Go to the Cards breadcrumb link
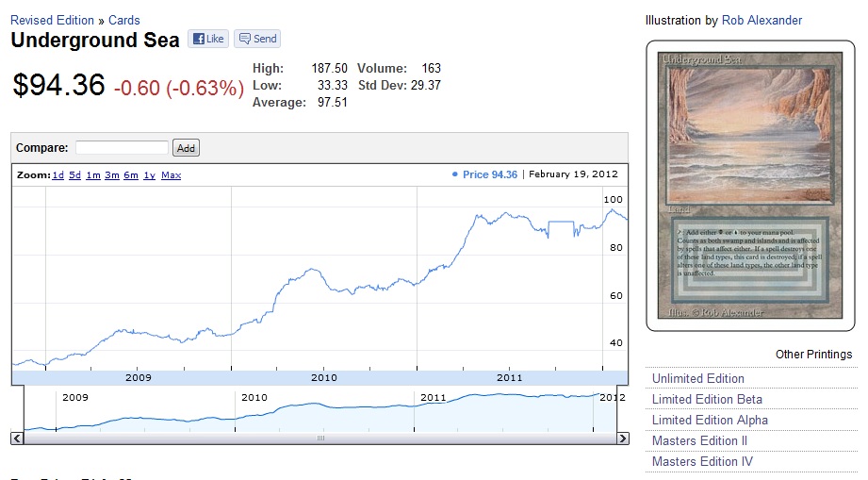Image resolution: width=868 pixels, height=480 pixels. pyautogui.click(x=124, y=20)
